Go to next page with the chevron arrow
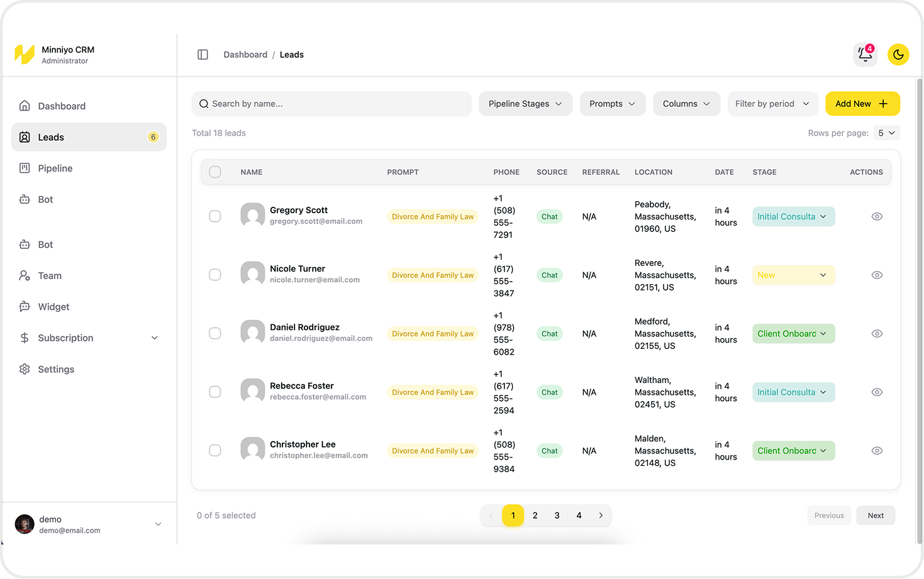Viewport: 924px width, 579px height. pos(601,516)
